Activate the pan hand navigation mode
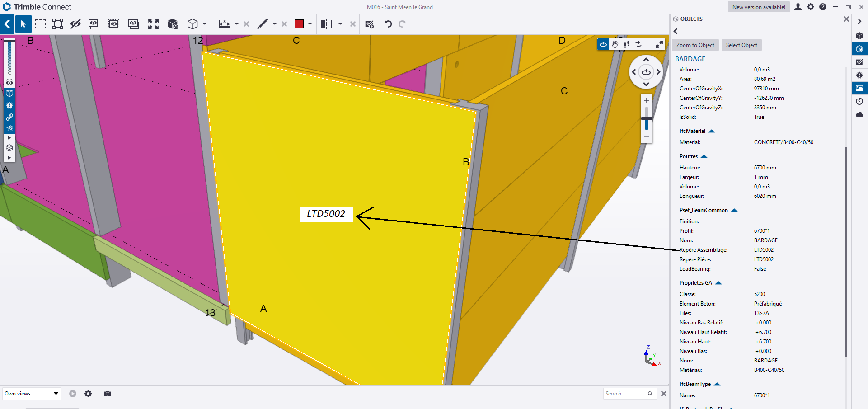This screenshot has height=409, width=868. click(x=615, y=44)
